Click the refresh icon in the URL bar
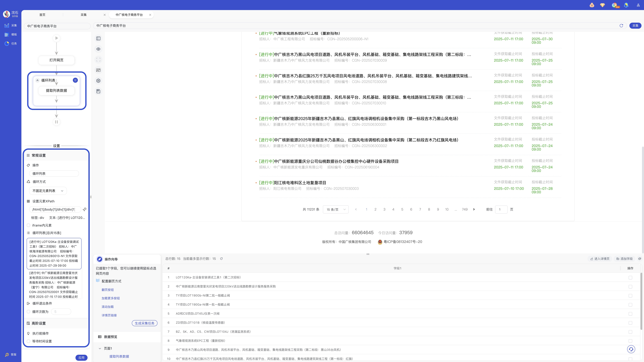This screenshot has width=644, height=362. (621, 26)
